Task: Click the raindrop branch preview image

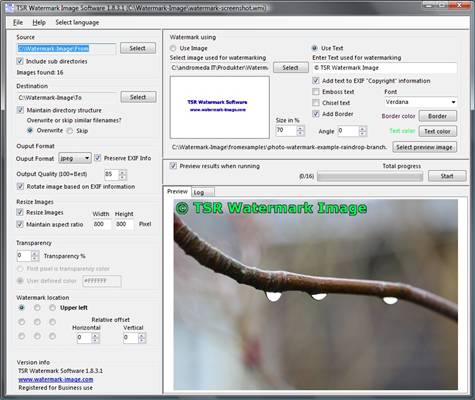Action: tap(316, 294)
